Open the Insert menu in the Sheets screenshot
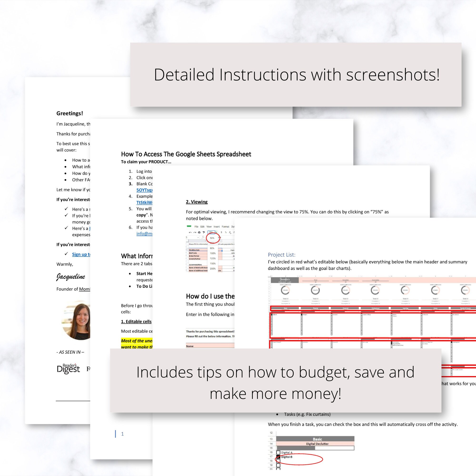 [x=217, y=227]
